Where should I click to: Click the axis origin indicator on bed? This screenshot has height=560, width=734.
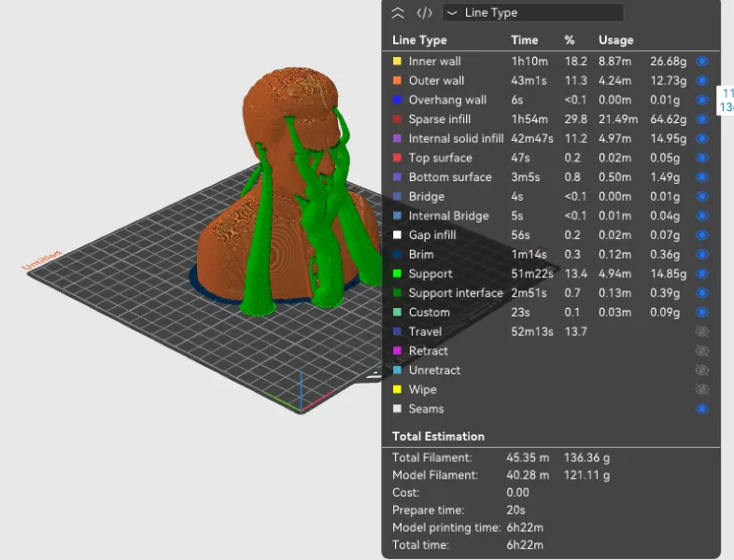(301, 395)
